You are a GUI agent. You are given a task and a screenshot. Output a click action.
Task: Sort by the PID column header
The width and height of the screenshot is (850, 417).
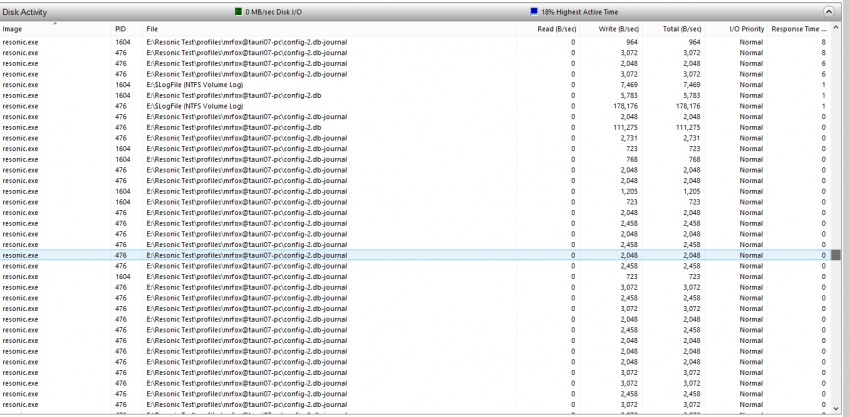tap(121, 29)
